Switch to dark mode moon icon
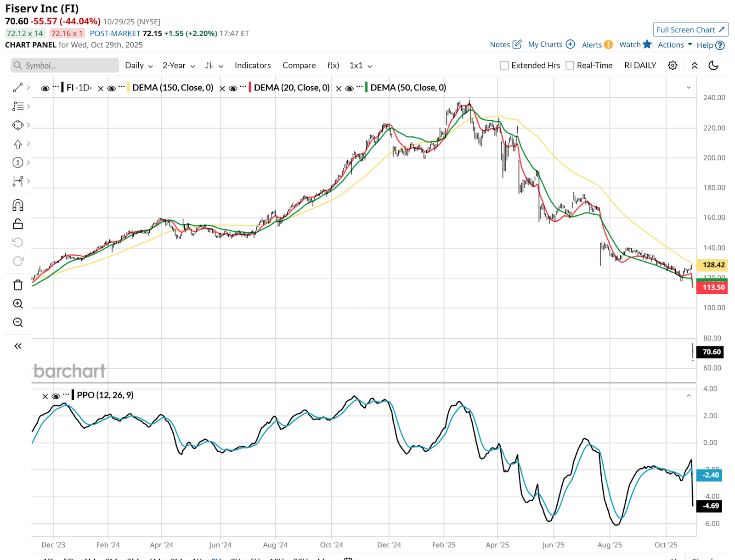Screen dimensions: 735x560 tap(713, 65)
